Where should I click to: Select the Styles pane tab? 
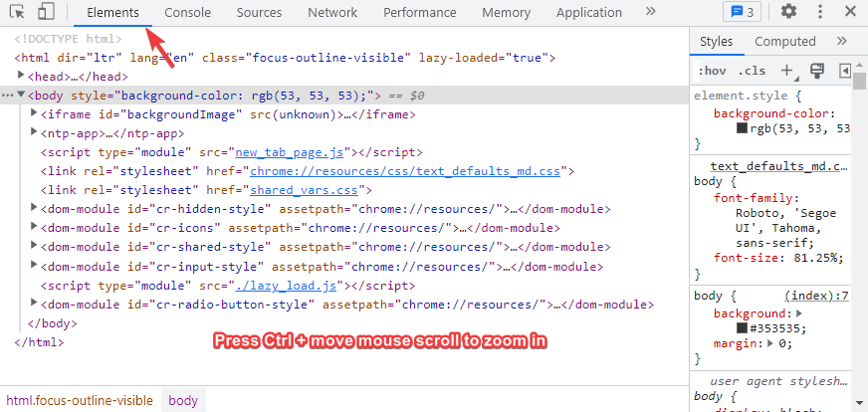[x=717, y=42]
